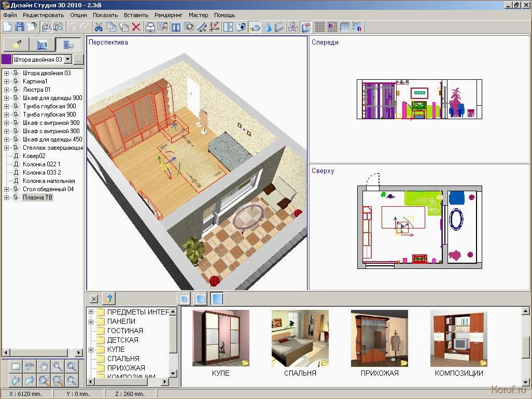This screenshot has width=532, height=399.
Task: Expand ПРЕДМЕТЫ ИНТЕР catalog folder
Action: point(91,312)
